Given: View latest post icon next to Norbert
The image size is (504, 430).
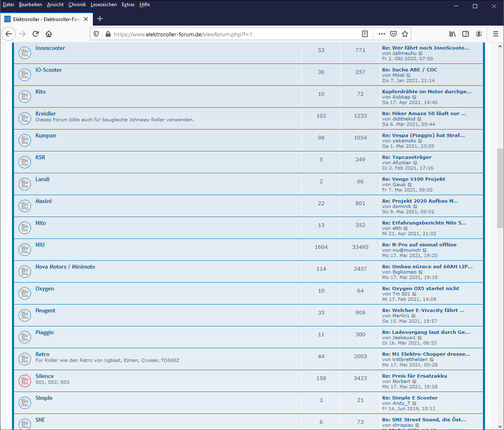Looking at the screenshot, I should tap(414, 382).
